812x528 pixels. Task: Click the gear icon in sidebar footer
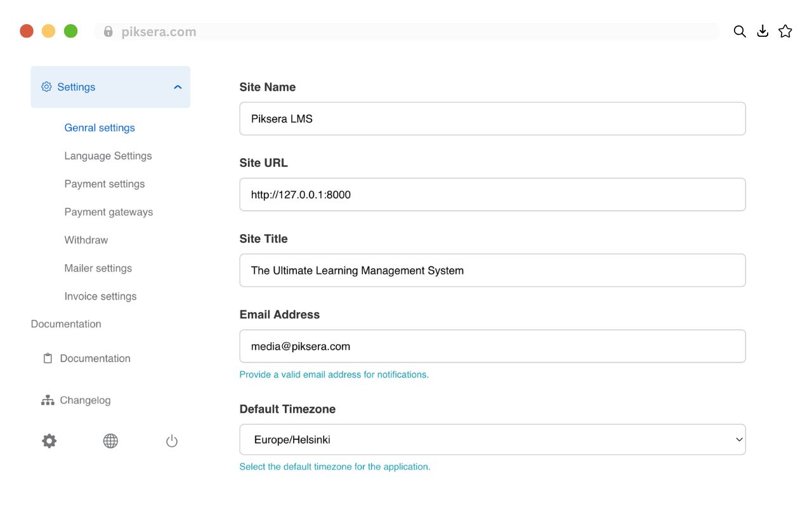49,441
